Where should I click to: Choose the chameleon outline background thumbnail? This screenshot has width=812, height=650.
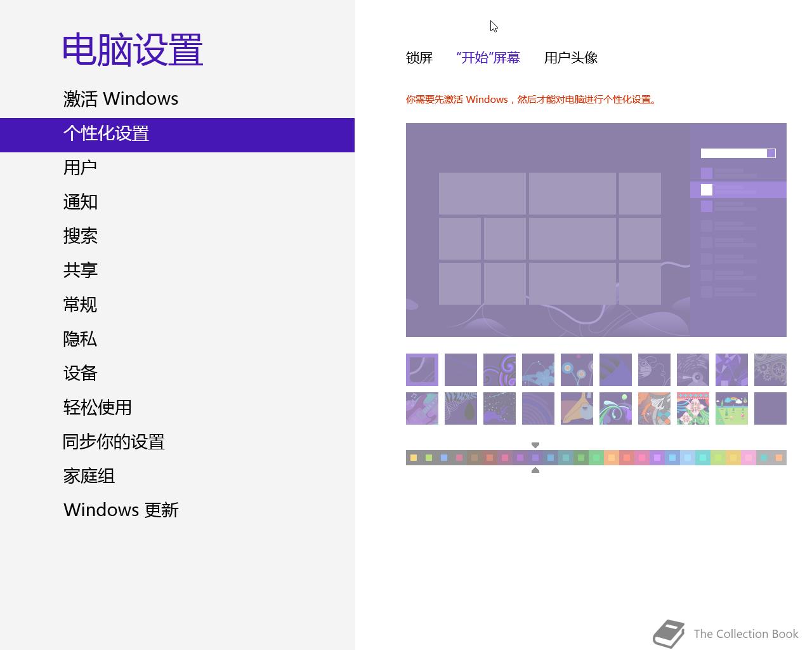(x=654, y=369)
